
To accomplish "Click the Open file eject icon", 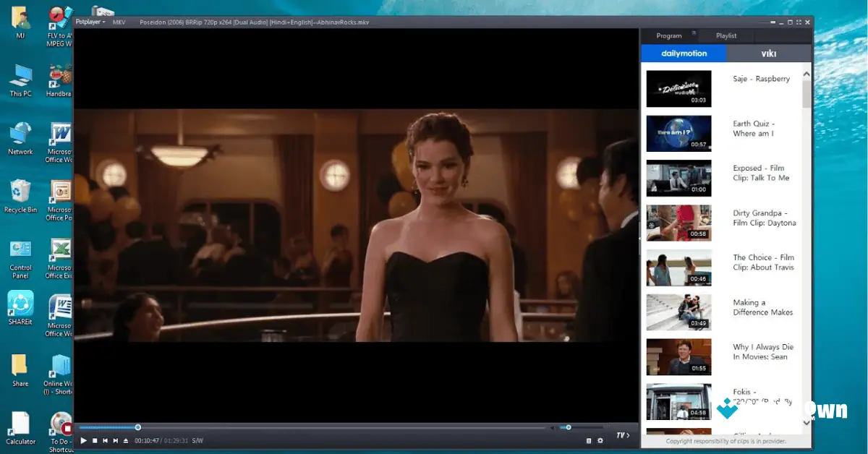I will coord(124,440).
